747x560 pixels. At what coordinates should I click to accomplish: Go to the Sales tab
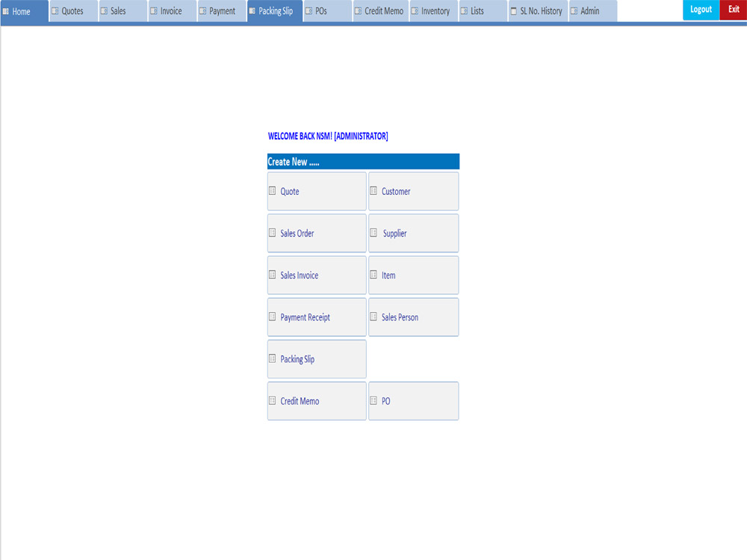coord(123,11)
